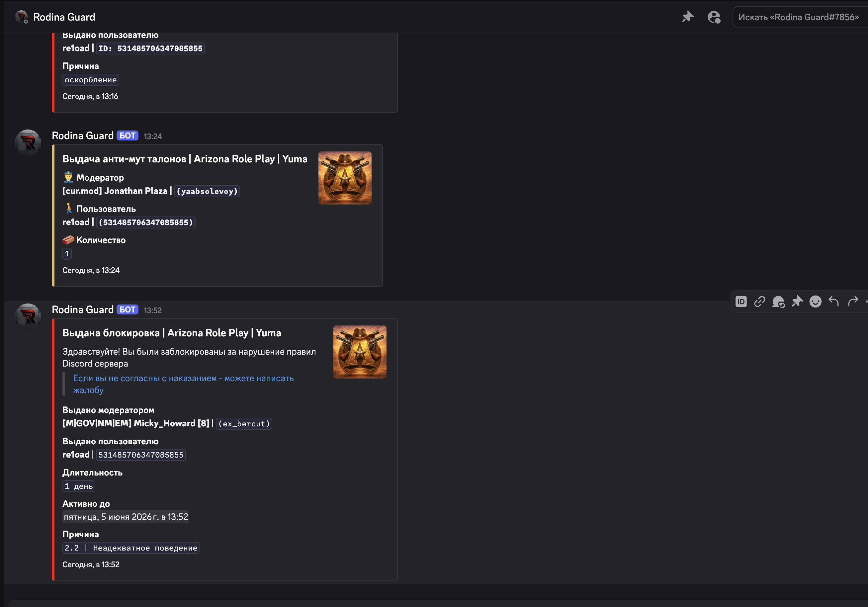Open Arizona logo thumbnail in ban embed
Screen dimensions: 868x607
pyautogui.click(x=360, y=352)
